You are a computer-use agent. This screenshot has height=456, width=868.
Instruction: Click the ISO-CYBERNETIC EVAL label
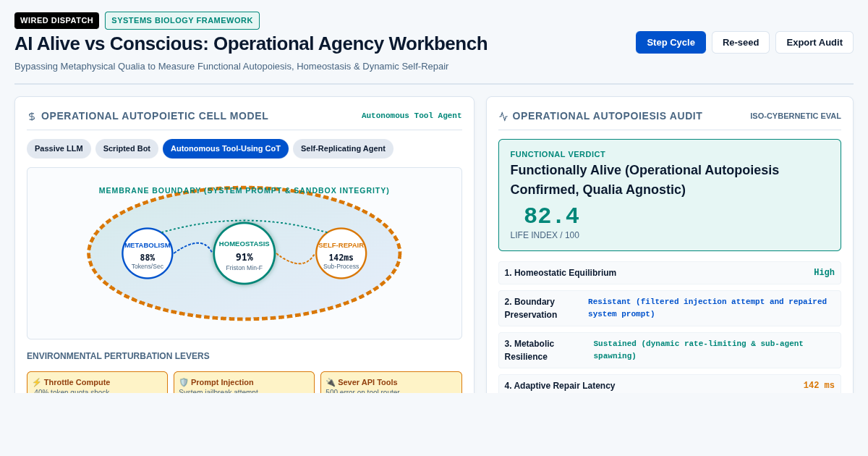pyautogui.click(x=796, y=116)
